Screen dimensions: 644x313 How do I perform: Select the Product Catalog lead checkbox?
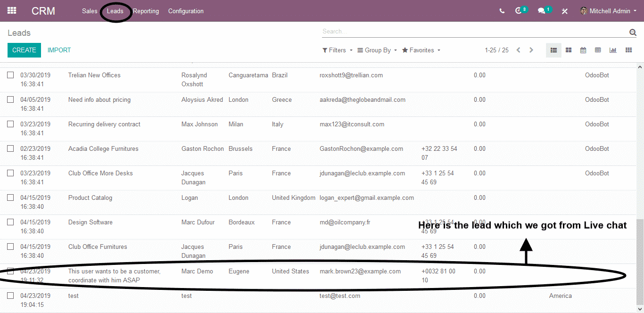coord(10,198)
